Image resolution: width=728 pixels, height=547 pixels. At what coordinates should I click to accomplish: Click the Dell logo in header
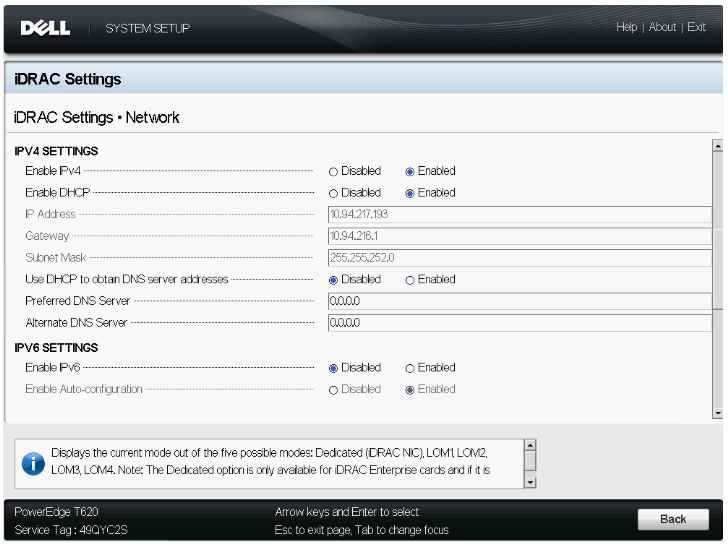coord(45,28)
